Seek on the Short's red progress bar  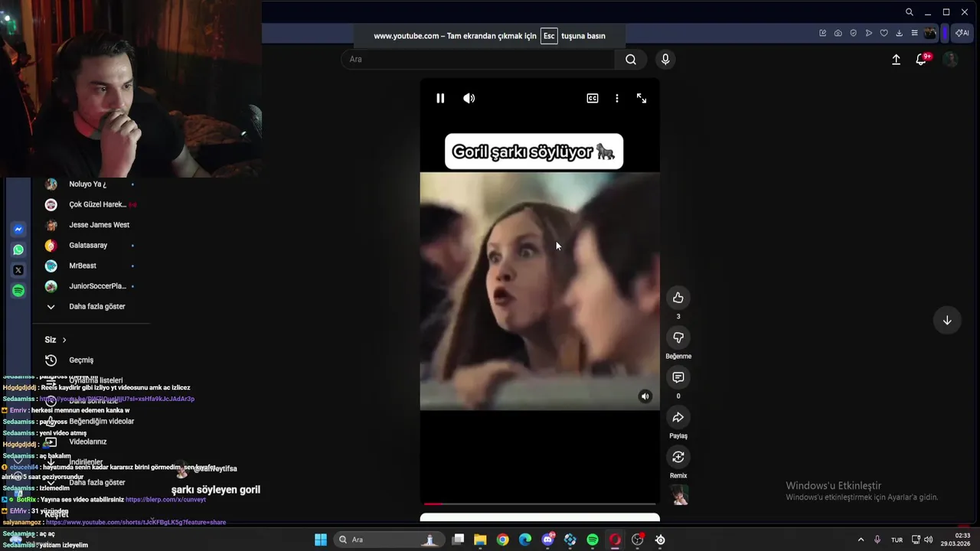pyautogui.click(x=540, y=504)
